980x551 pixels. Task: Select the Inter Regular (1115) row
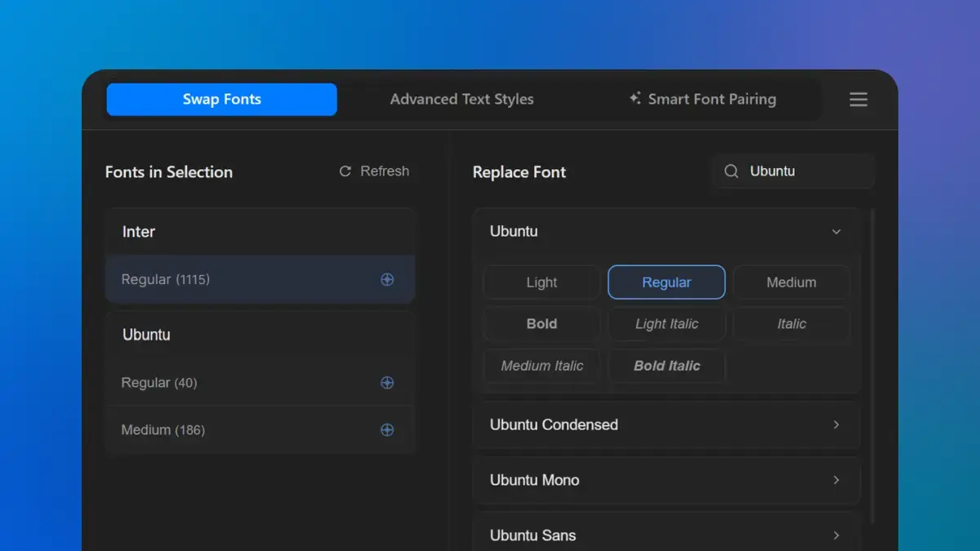click(x=260, y=279)
